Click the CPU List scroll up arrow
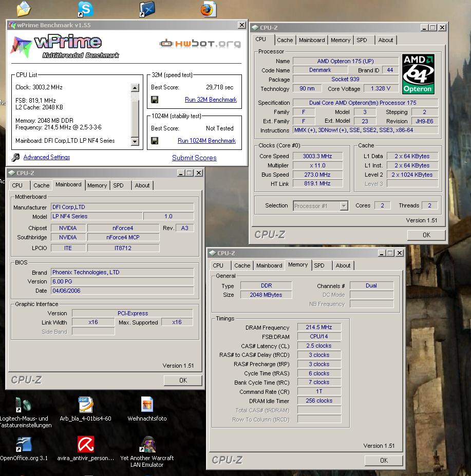 pos(135,88)
